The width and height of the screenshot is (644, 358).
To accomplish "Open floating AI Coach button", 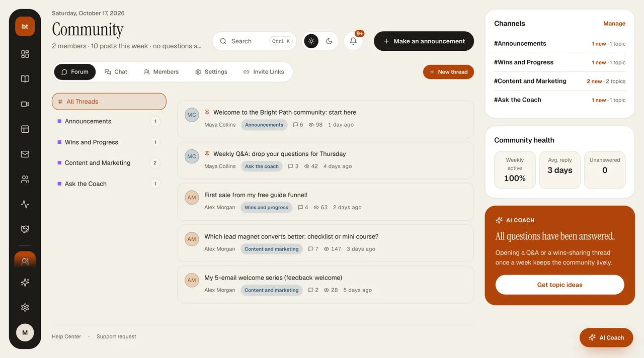I will (x=606, y=338).
